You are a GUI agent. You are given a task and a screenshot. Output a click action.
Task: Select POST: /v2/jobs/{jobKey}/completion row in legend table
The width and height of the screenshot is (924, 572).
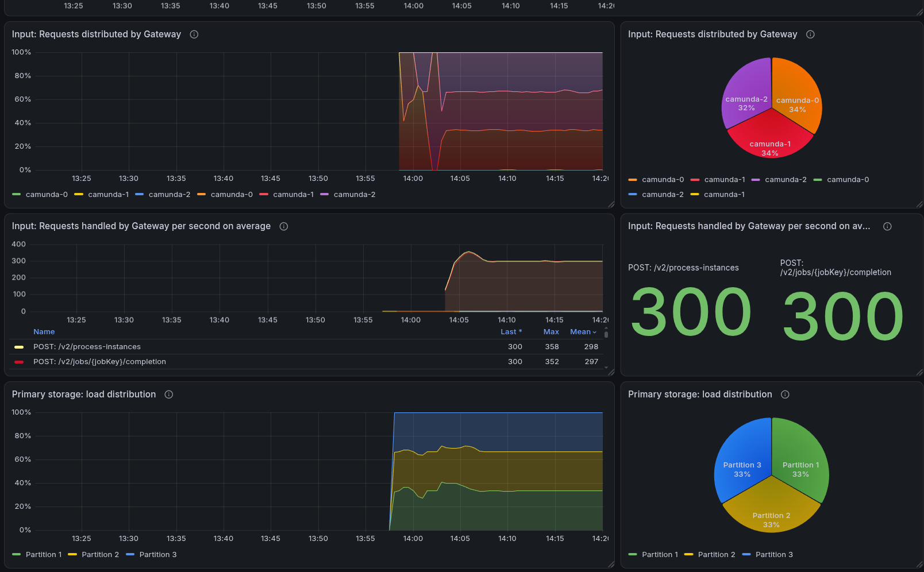pos(306,362)
